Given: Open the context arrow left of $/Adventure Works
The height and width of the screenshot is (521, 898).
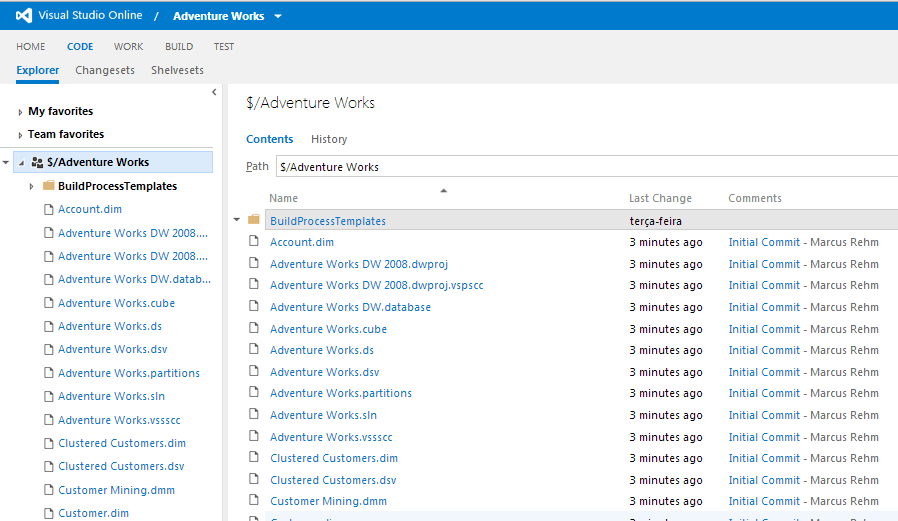Looking at the screenshot, I should coord(6,163).
